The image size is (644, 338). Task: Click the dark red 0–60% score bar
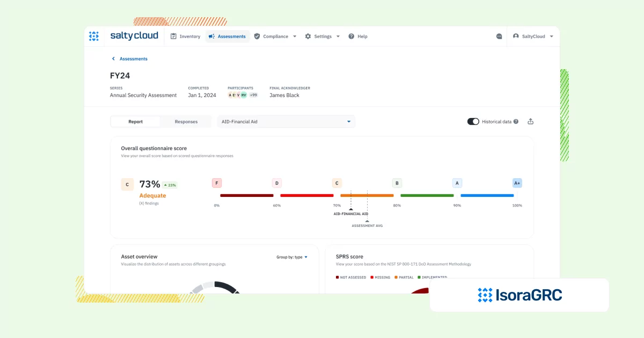(247, 196)
